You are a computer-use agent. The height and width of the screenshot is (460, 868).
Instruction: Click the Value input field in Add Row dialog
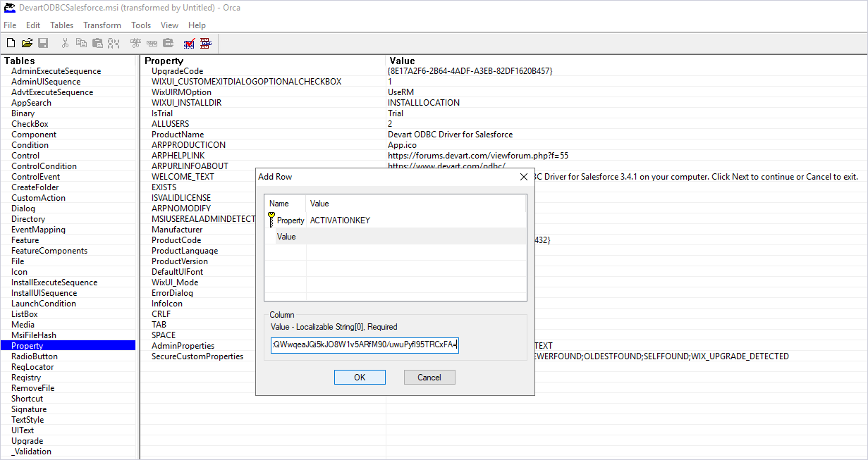[x=364, y=344]
